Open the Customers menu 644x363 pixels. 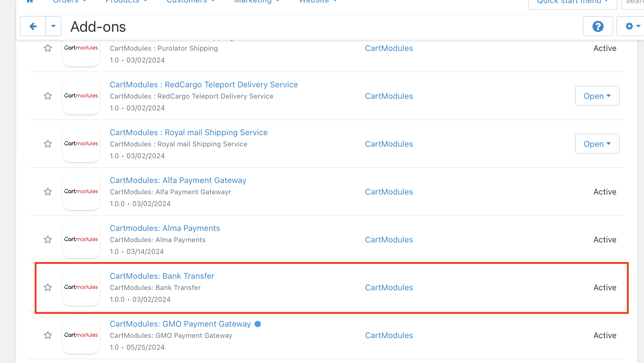(191, 2)
